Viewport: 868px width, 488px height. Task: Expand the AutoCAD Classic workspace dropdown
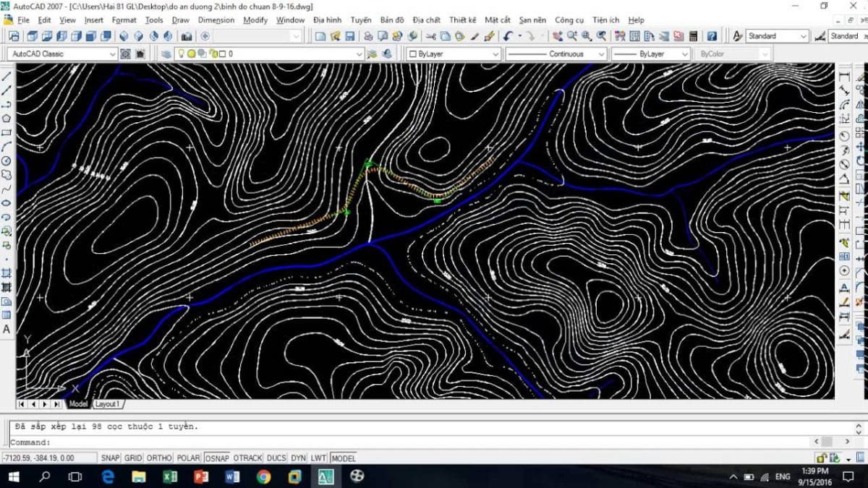(x=112, y=54)
